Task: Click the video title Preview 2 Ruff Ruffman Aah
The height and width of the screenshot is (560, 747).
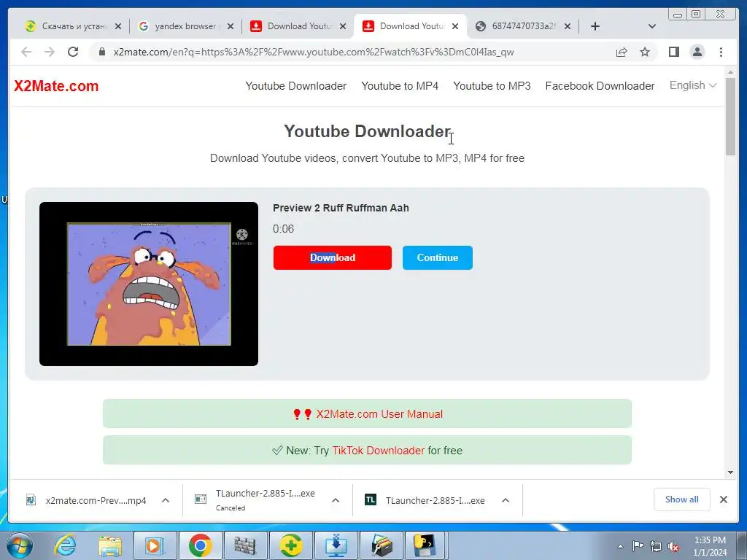Action: coord(341,208)
